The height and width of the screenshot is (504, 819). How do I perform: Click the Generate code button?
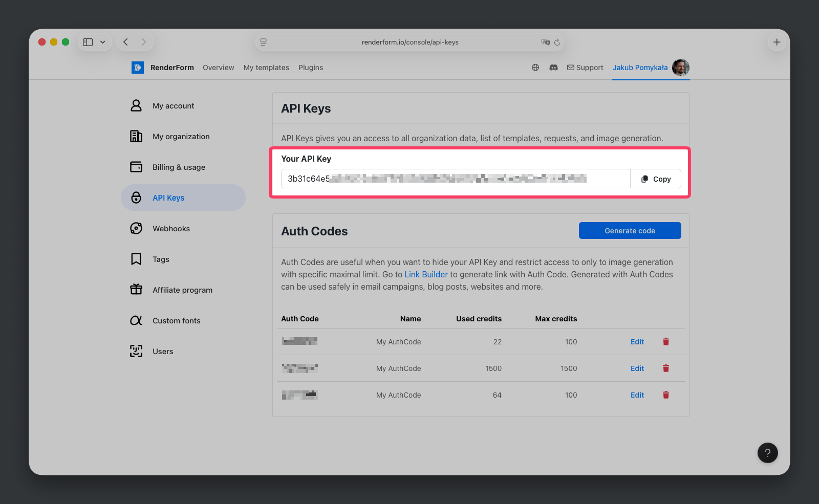tap(630, 231)
